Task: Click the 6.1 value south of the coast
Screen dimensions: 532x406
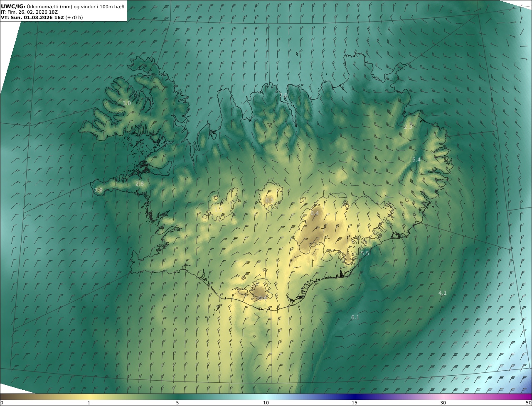Action: click(x=355, y=318)
